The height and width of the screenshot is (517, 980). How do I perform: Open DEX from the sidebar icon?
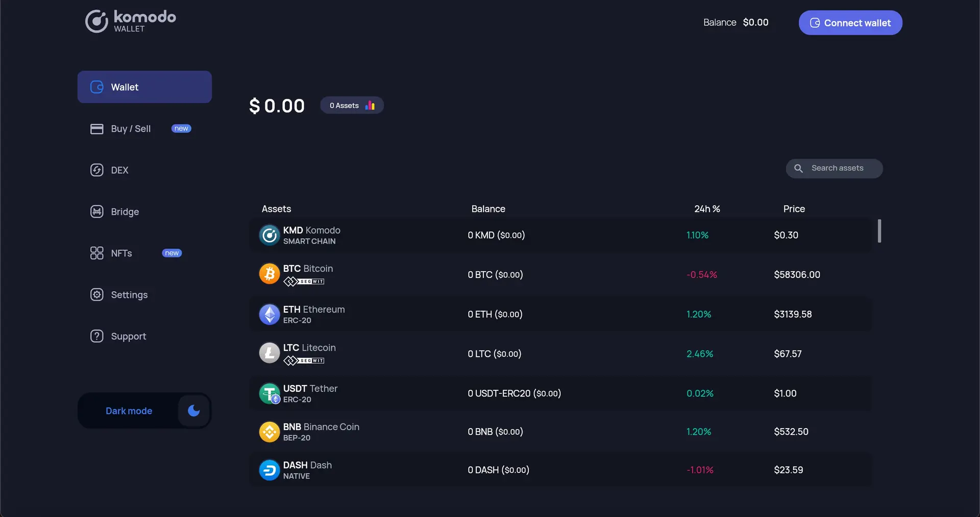(96, 170)
